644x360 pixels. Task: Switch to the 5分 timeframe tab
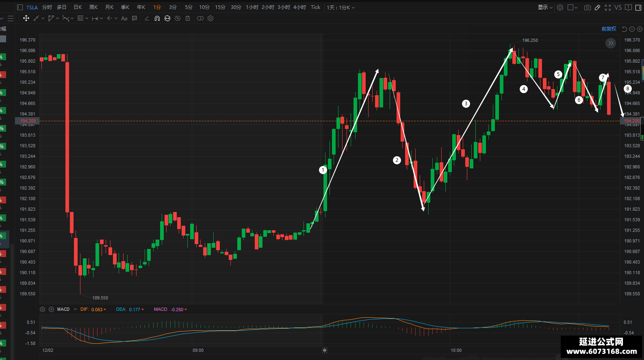click(x=189, y=7)
